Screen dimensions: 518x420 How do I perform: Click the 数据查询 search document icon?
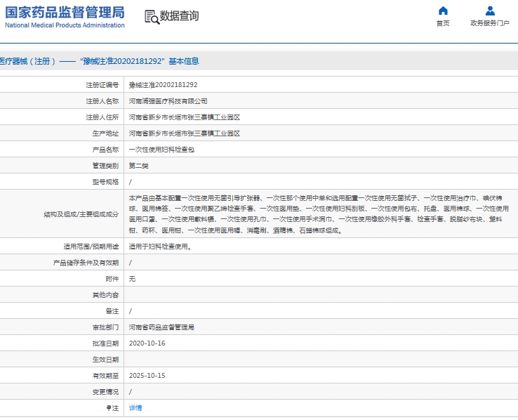click(x=152, y=17)
